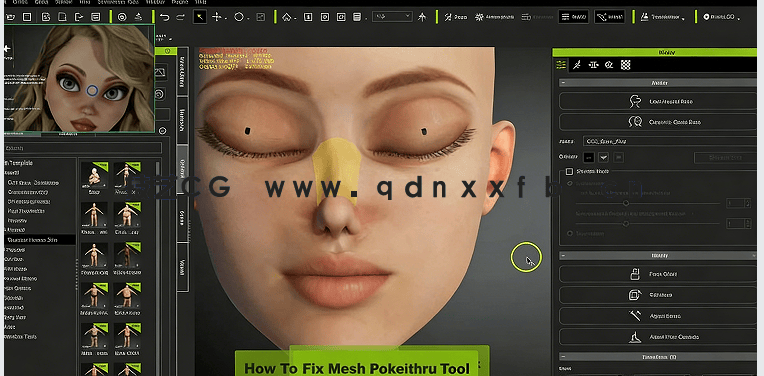Click the cartoon girl reference preview image
The image size is (764, 376).
click(x=79, y=79)
